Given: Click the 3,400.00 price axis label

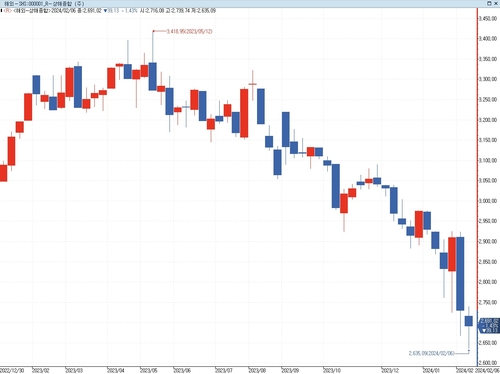Looking at the screenshot, I should point(488,39).
